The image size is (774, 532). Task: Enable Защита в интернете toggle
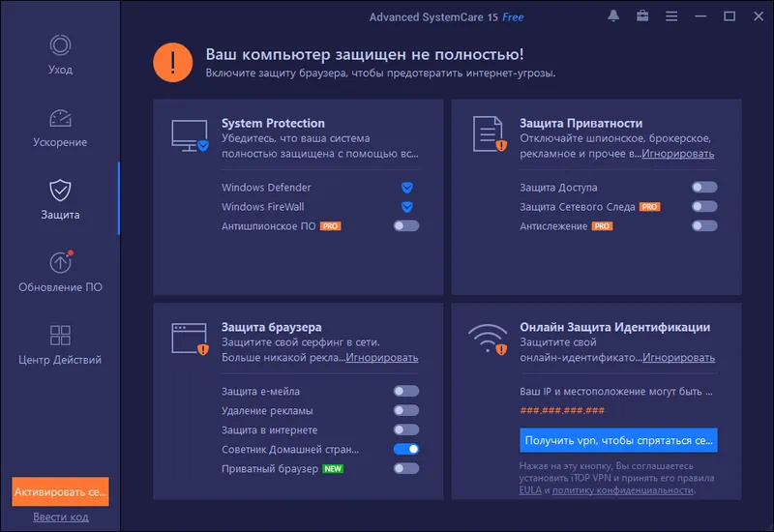(406, 429)
